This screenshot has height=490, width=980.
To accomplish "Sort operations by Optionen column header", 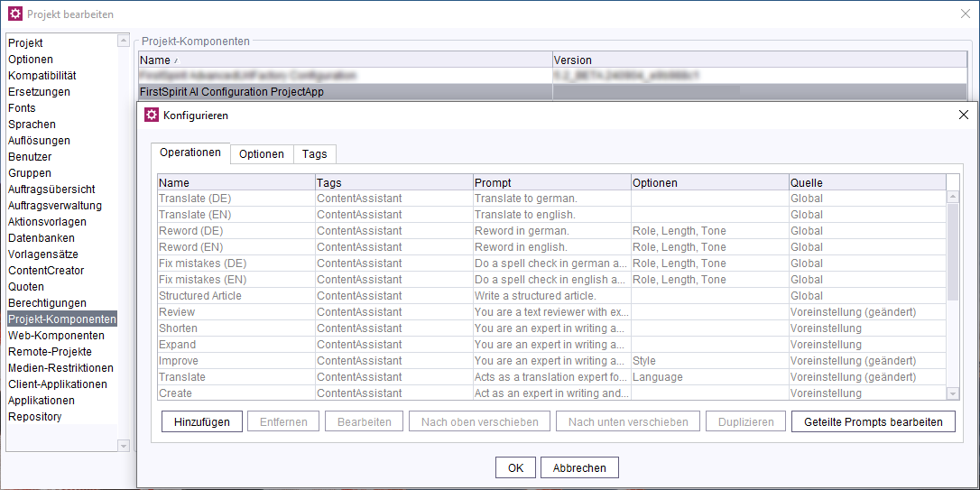I will pyautogui.click(x=710, y=182).
